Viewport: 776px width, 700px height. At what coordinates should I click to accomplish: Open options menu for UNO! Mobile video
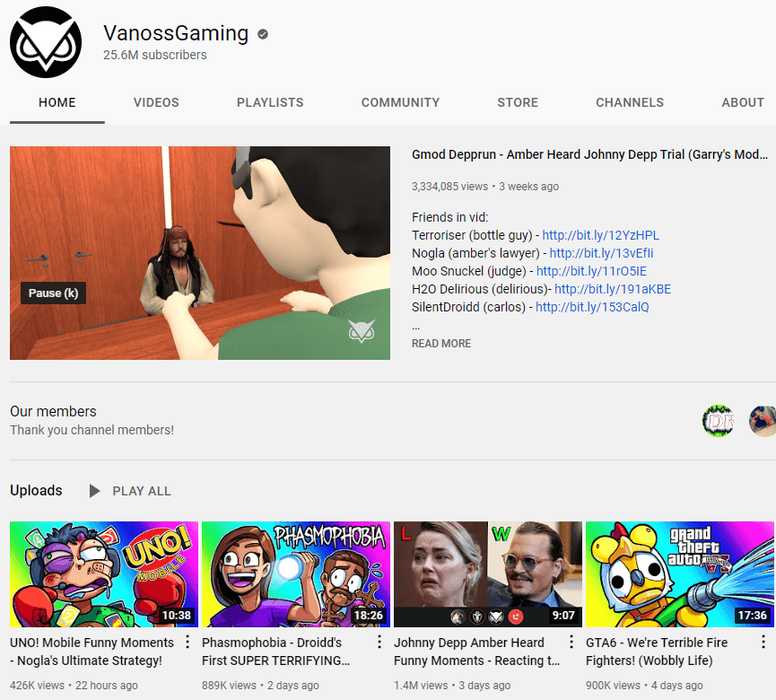point(187,642)
